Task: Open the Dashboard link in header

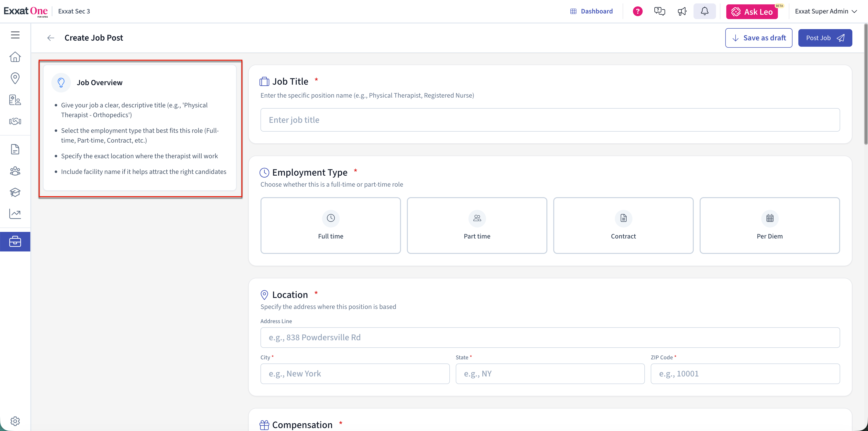Action: tap(591, 11)
